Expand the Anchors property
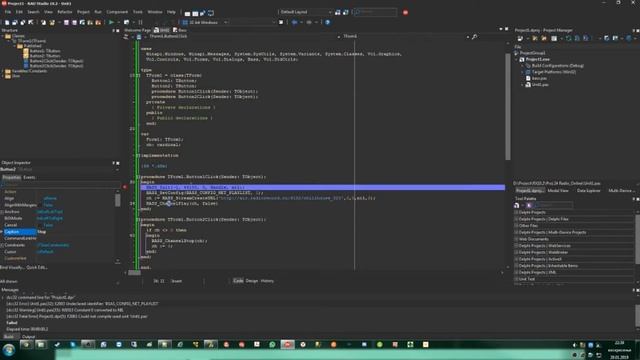This screenshot has width=640, height=360. tap(2, 212)
